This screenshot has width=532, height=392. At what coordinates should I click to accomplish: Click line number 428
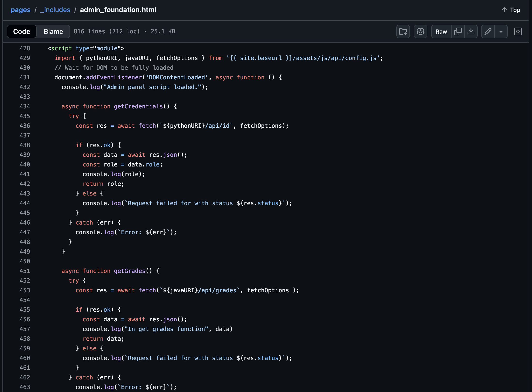coord(25,48)
